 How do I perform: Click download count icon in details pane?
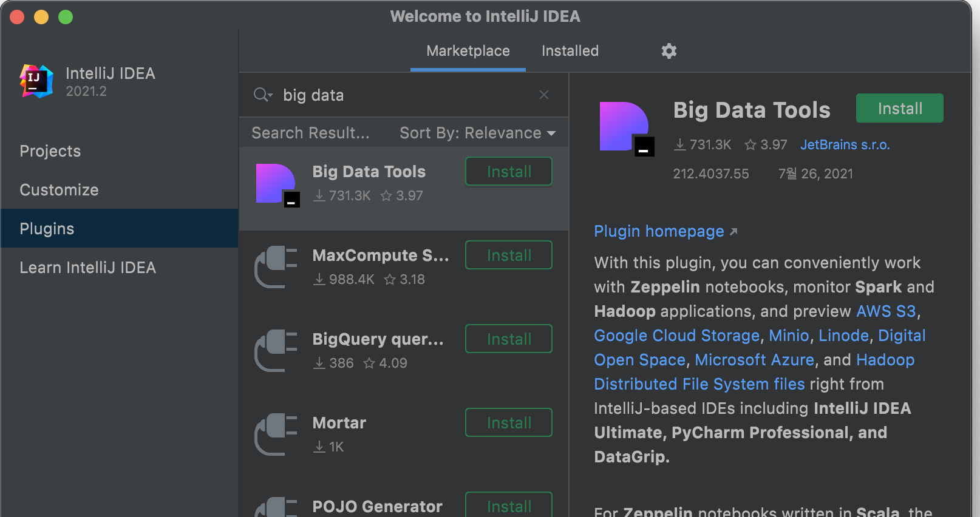pyautogui.click(x=680, y=144)
